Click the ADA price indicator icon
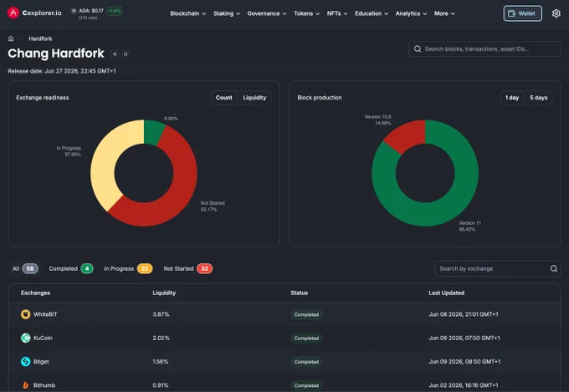This screenshot has height=392, width=569. tap(74, 11)
